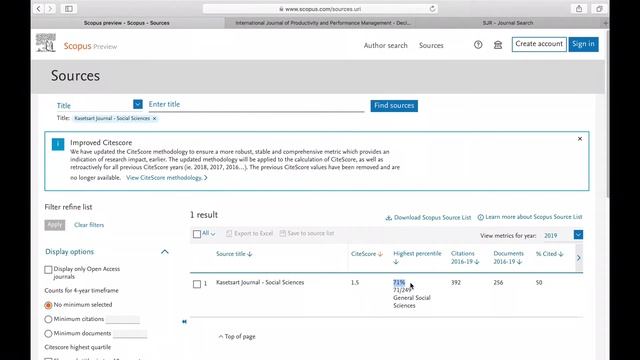Click the Save to source list icon
640x360 pixels.
(x=282, y=233)
